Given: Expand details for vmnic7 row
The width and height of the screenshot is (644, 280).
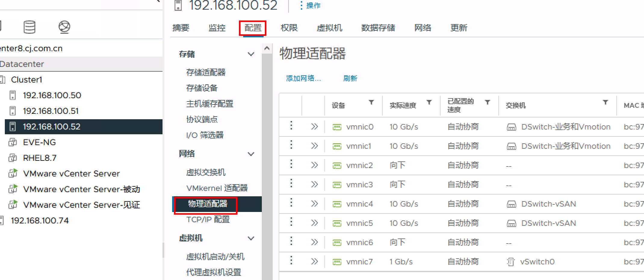Looking at the screenshot, I should click(314, 262).
